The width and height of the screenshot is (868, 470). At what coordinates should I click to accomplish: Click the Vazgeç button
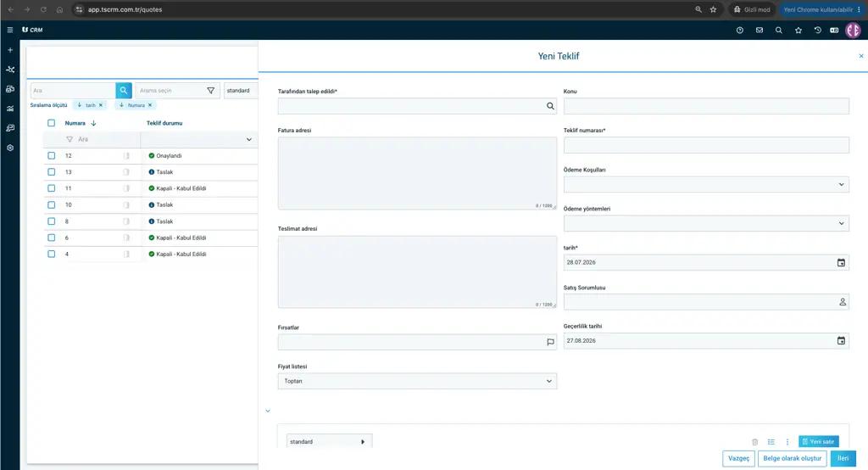click(x=738, y=458)
